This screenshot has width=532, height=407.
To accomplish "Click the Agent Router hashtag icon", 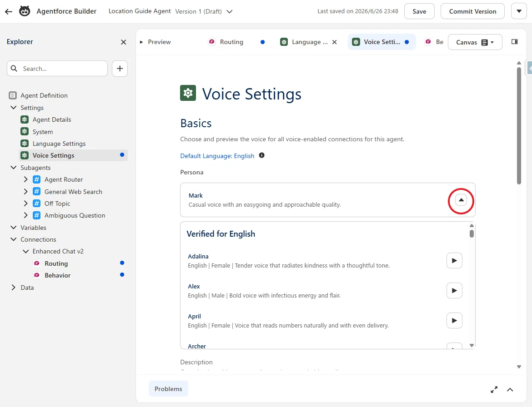I will (37, 179).
